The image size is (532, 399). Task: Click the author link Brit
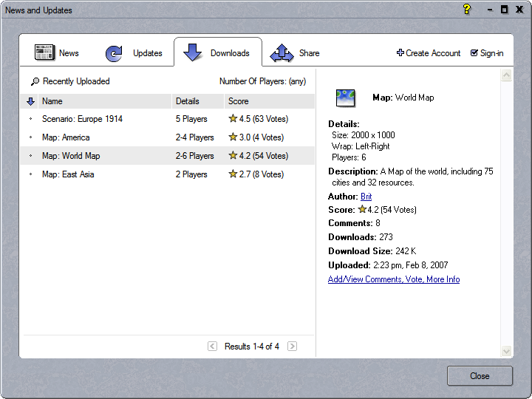(x=366, y=197)
